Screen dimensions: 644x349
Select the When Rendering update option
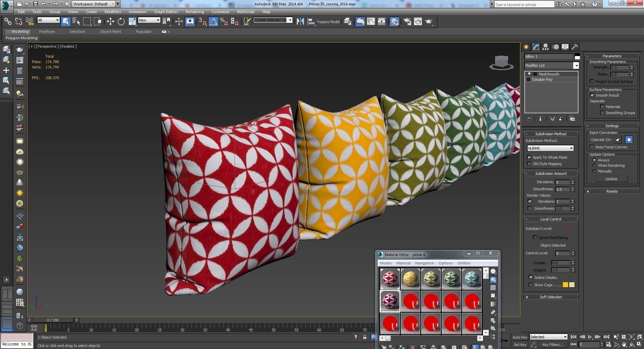pyautogui.click(x=594, y=165)
